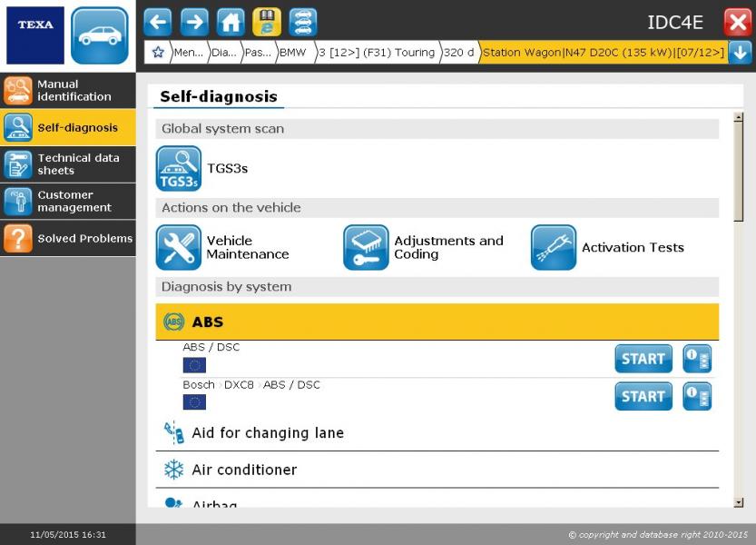Click EU flag under Bosch DXC8
The width and height of the screenshot is (756, 545).
coord(194,402)
